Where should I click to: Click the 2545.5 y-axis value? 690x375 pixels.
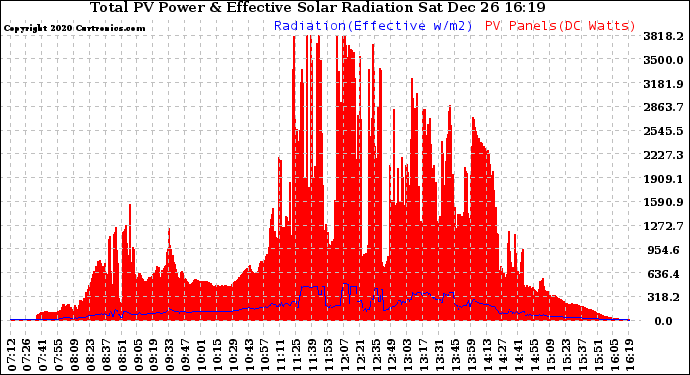click(663, 131)
